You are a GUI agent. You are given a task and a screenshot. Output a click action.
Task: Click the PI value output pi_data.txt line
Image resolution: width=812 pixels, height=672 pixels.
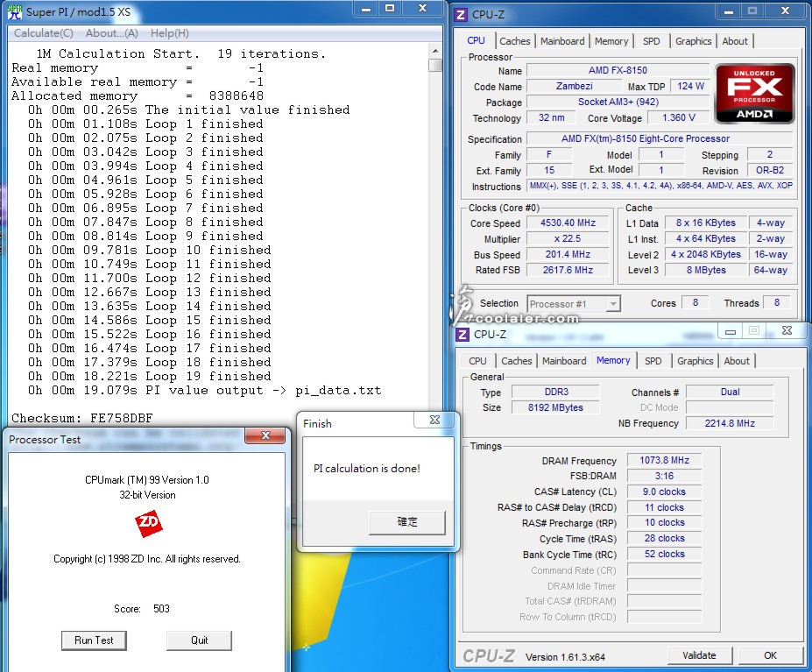[x=205, y=390]
